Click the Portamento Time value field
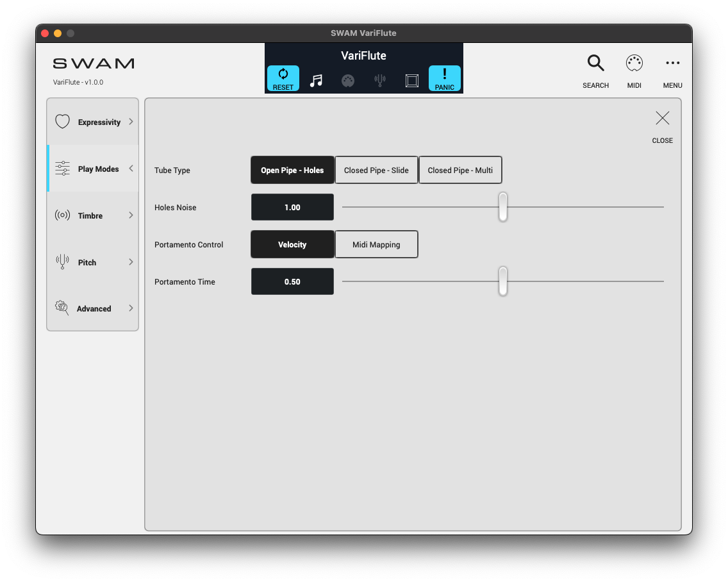 (x=292, y=282)
